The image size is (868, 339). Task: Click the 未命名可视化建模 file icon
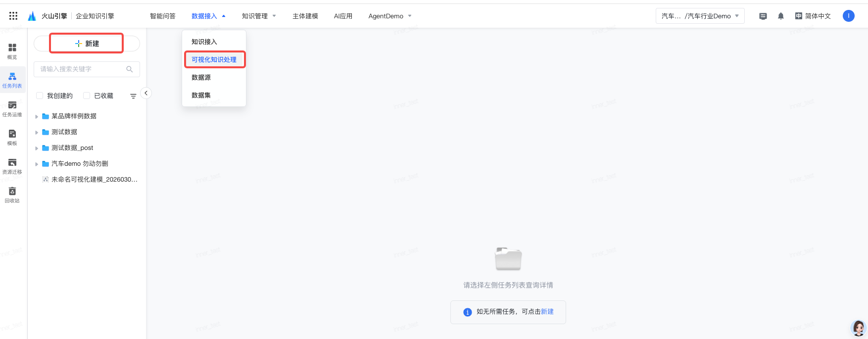coord(46,180)
